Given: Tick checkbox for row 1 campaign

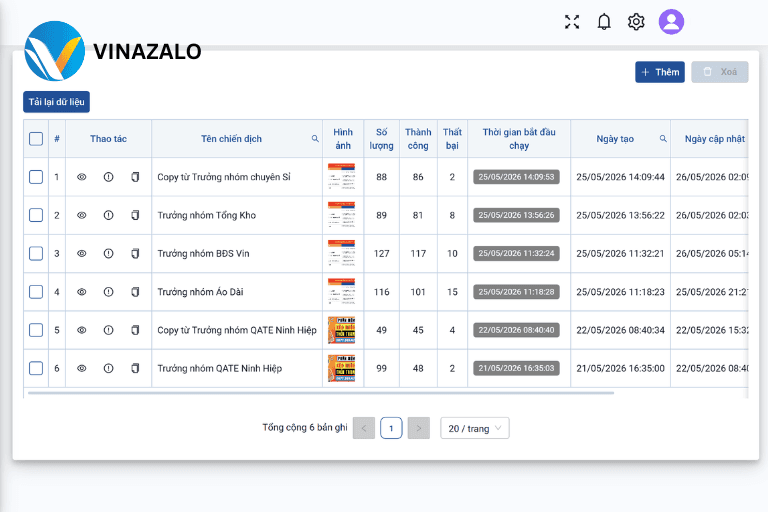Looking at the screenshot, I should pyautogui.click(x=36, y=177).
